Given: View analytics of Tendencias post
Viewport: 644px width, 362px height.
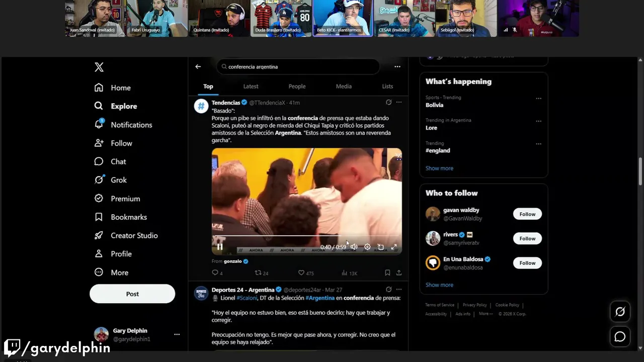Looking at the screenshot, I should [x=349, y=273].
